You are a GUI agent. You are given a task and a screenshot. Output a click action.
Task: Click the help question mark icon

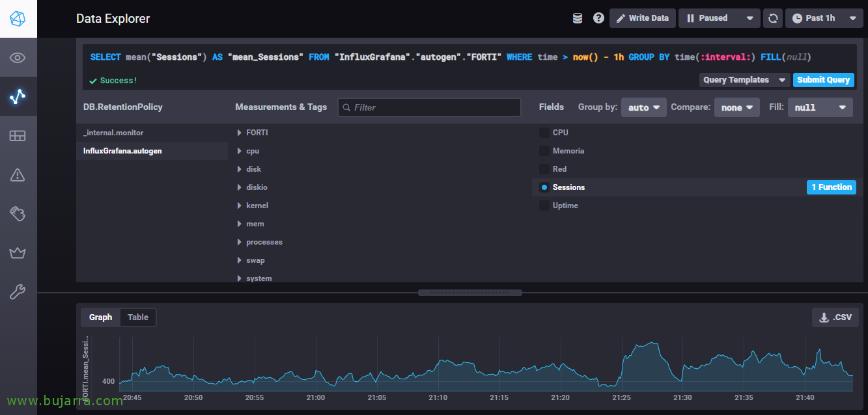pos(598,18)
